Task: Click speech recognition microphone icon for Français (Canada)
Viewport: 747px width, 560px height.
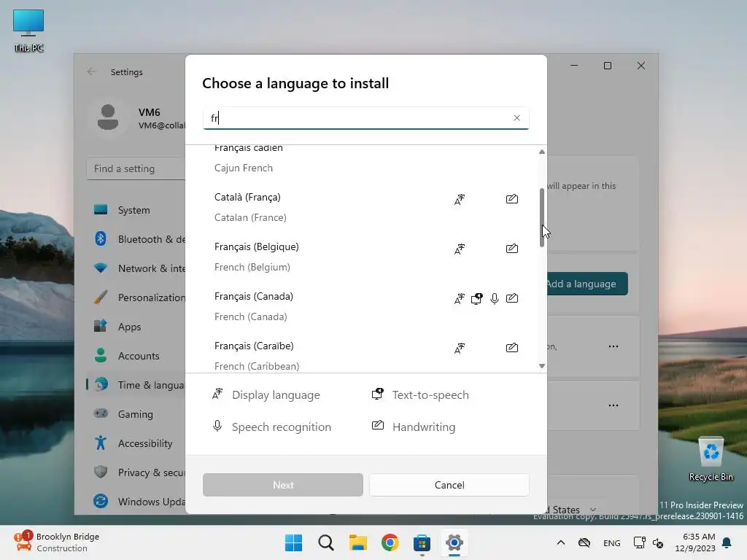Action: [x=495, y=298]
